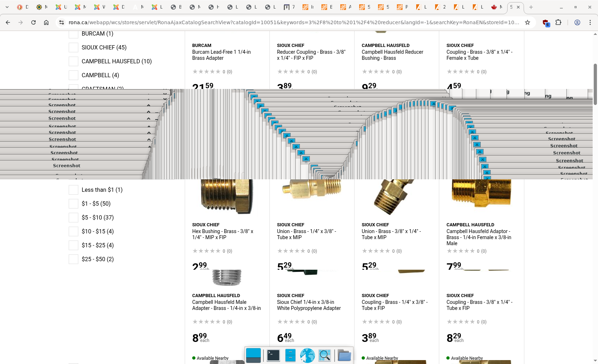View site information for rona.ca
The height and width of the screenshot is (364, 598).
(61, 22)
